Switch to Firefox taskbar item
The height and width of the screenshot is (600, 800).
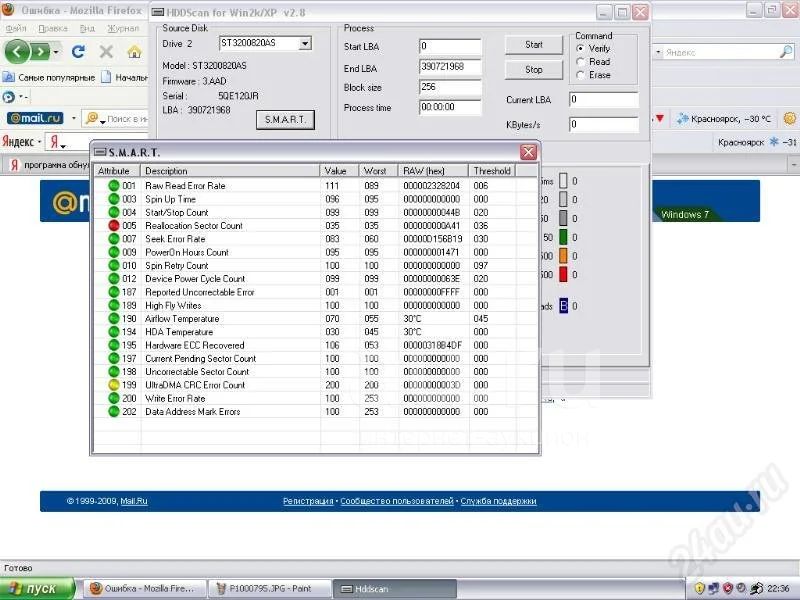click(144, 588)
